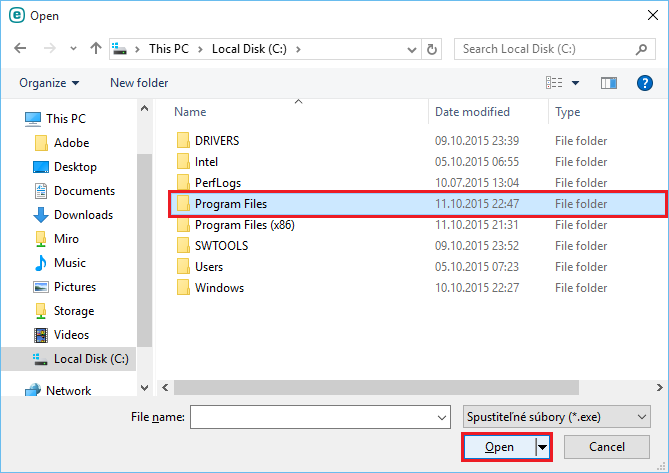669x473 pixels.
Task: Expand the Open button split arrow
Action: 543,447
